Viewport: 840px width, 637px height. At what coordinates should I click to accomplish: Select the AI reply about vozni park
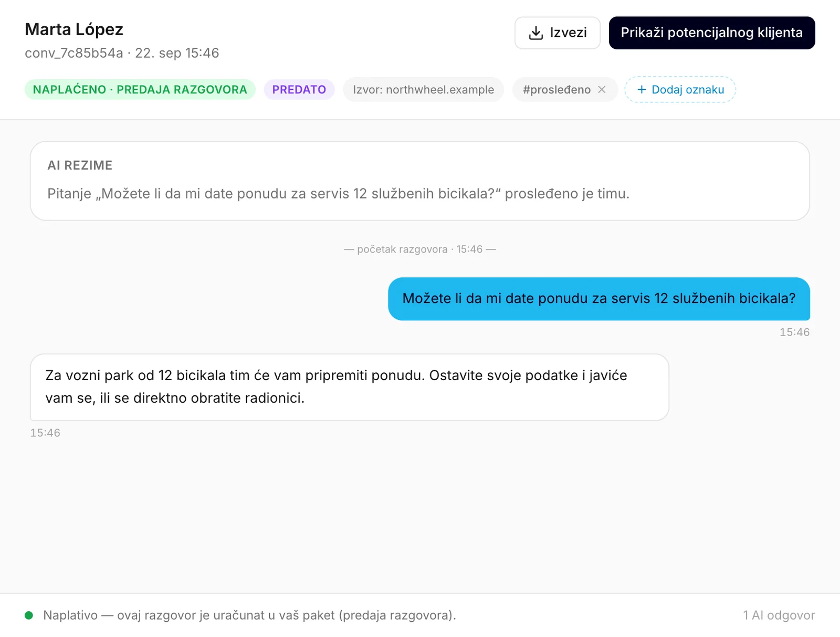(349, 387)
